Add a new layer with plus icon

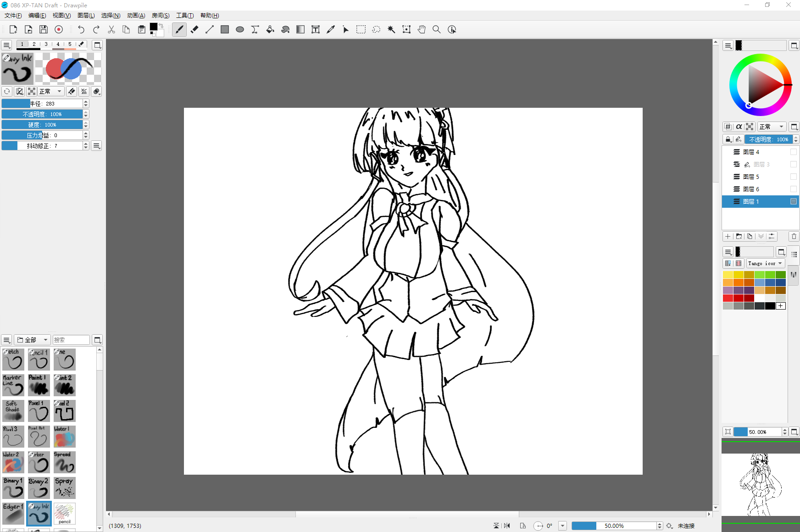coord(728,236)
